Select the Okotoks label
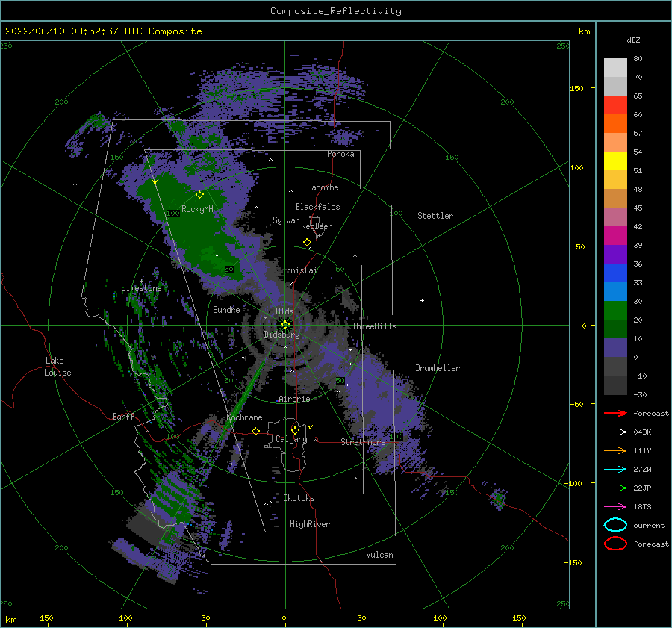This screenshot has width=672, height=628. click(x=299, y=497)
